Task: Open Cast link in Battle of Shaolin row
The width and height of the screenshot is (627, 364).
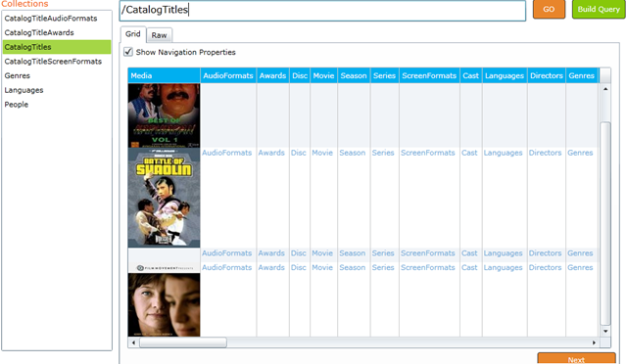Action: (469, 153)
